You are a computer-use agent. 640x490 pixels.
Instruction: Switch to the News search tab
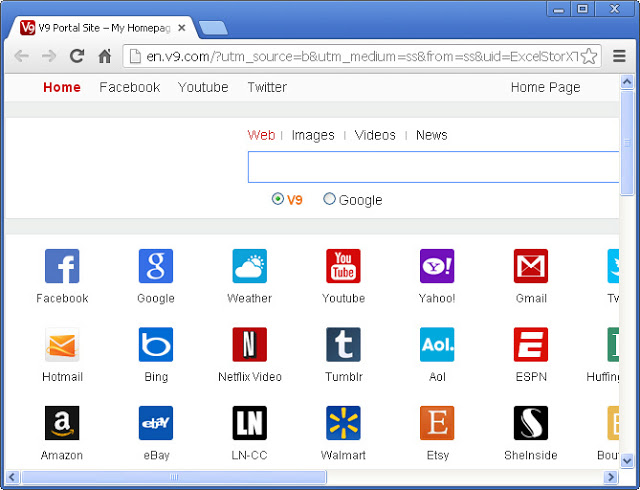tap(432, 135)
